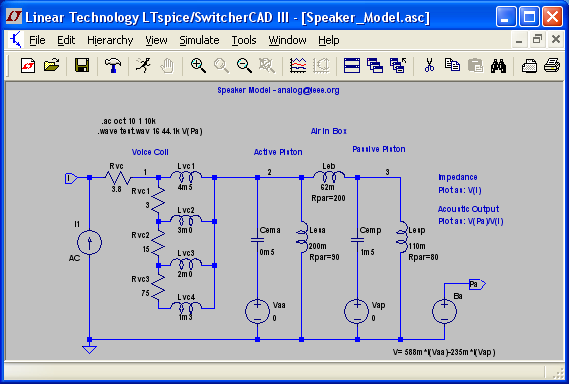This screenshot has width=569, height=384.
Task: Save the schematic using the floppy disk icon
Action: 82,66
